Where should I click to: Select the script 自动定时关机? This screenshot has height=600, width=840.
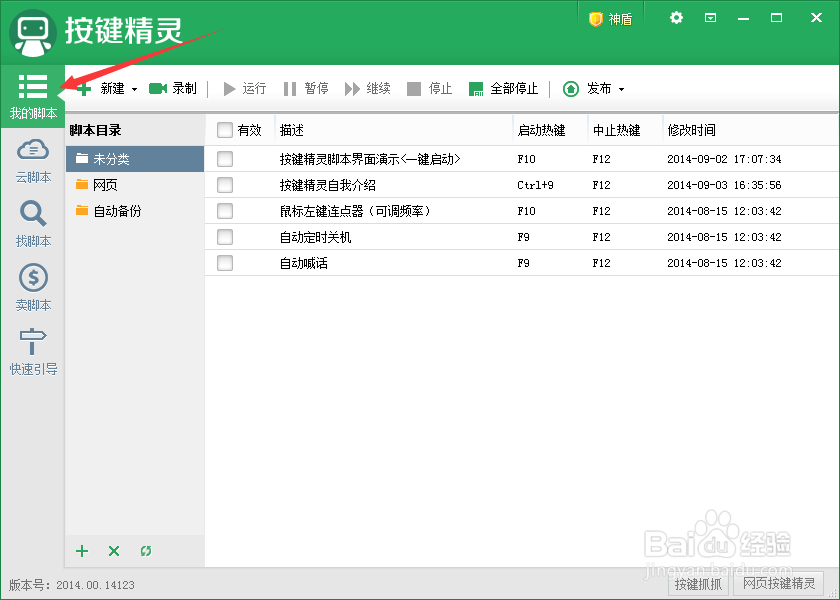click(315, 237)
